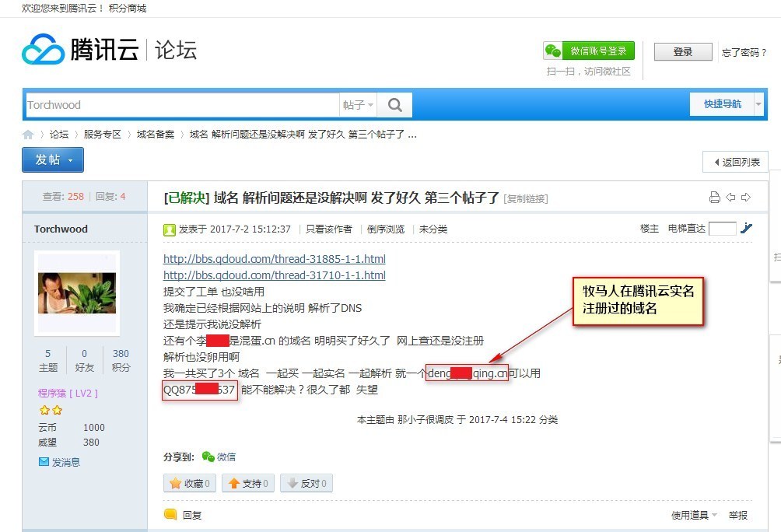781x532 pixels.
Task: Click the 登录 login button
Action: click(x=683, y=51)
